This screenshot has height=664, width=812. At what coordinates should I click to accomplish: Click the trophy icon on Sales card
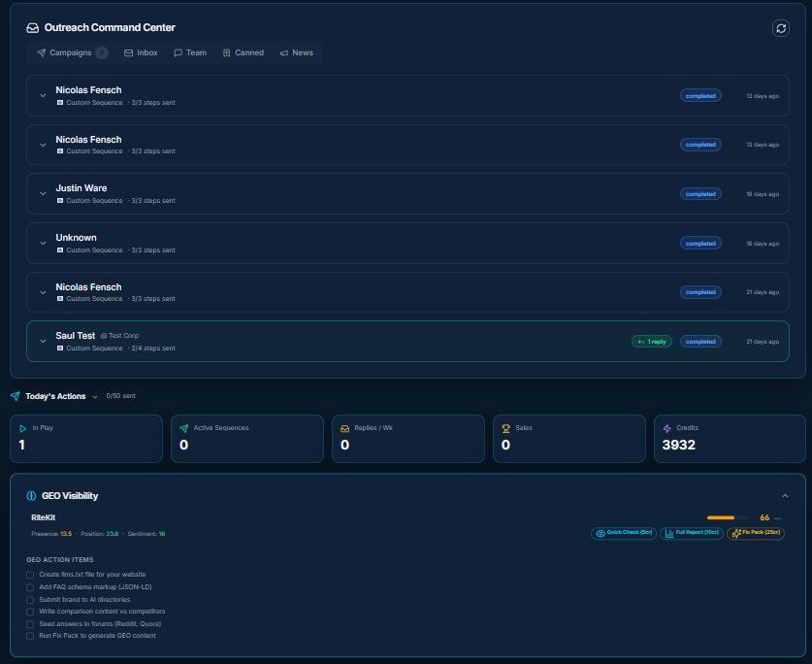pyautogui.click(x=505, y=428)
